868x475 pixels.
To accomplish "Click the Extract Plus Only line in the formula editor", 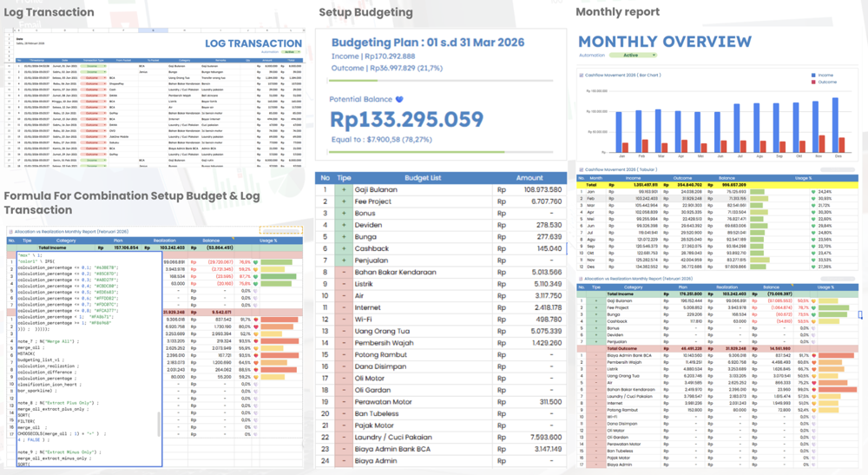I will (x=56, y=403).
